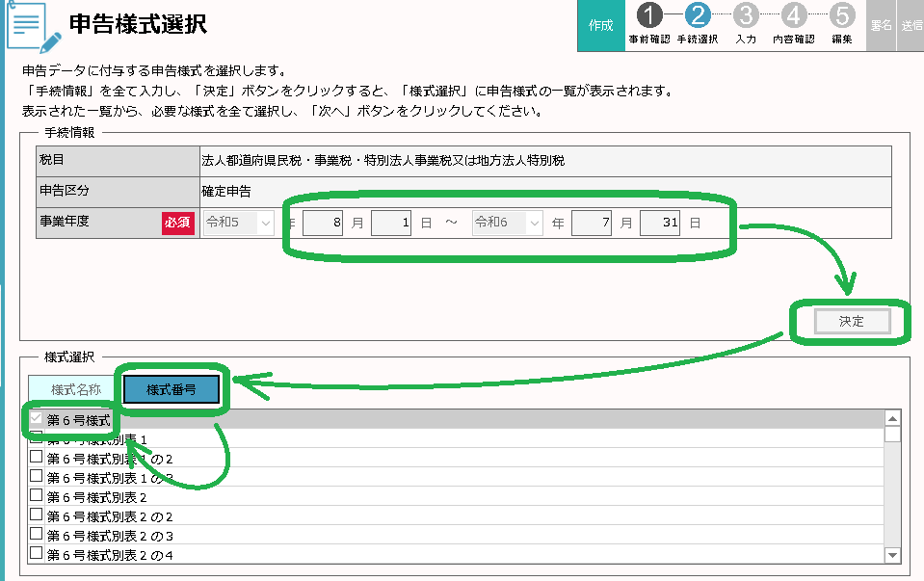Open the end era dropdown 令和6

(508, 223)
